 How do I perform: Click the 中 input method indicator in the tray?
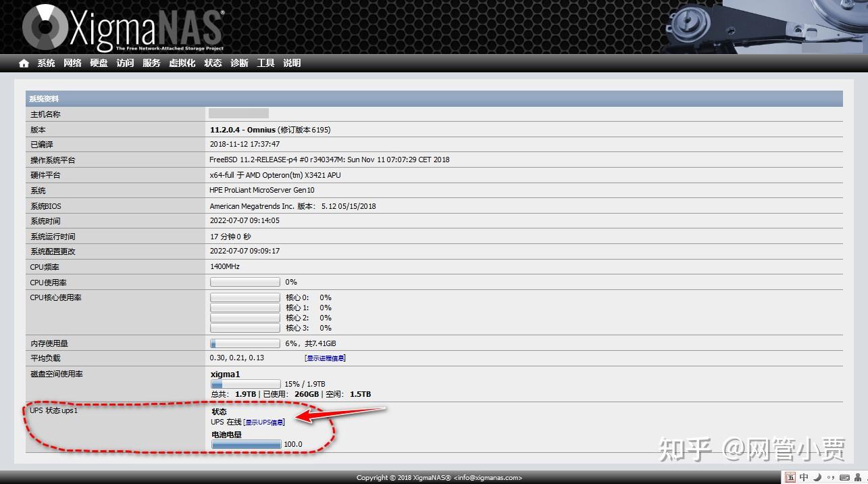(803, 477)
